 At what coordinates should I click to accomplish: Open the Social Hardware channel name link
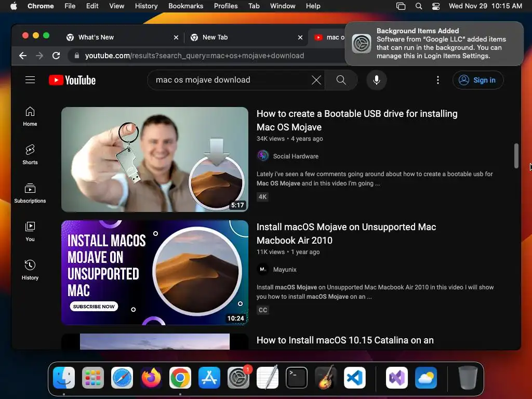(296, 156)
